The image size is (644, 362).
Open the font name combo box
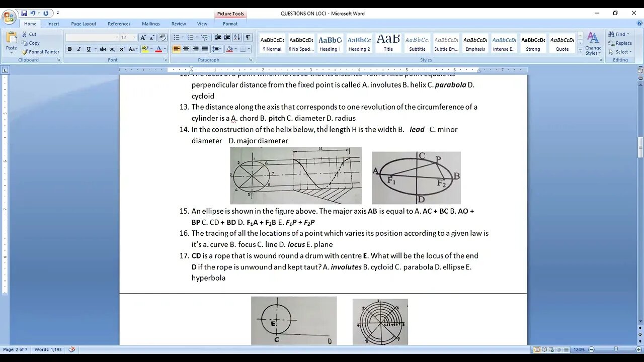pyautogui.click(x=92, y=37)
